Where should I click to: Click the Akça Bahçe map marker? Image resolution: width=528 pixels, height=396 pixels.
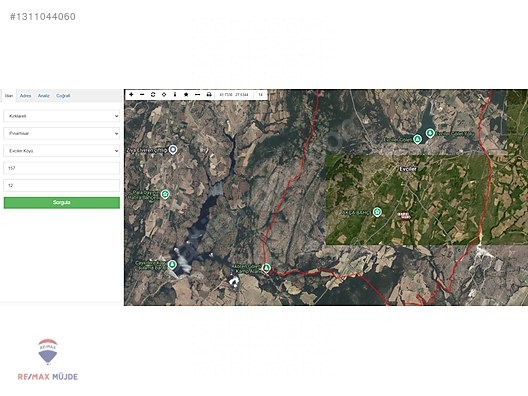(377, 212)
